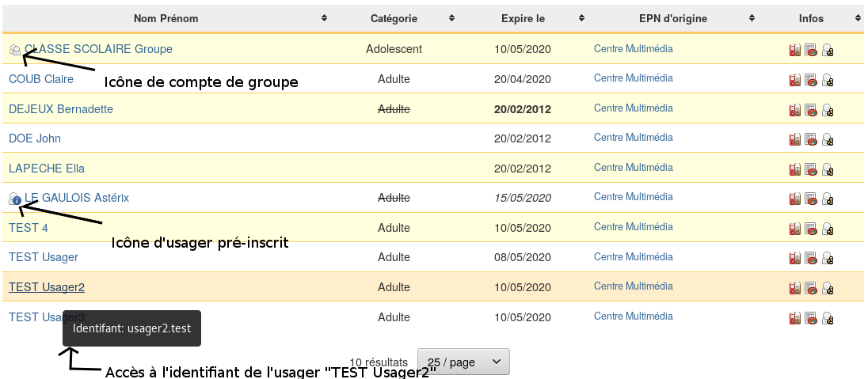Click the EPN d'origine column header

click(672, 18)
